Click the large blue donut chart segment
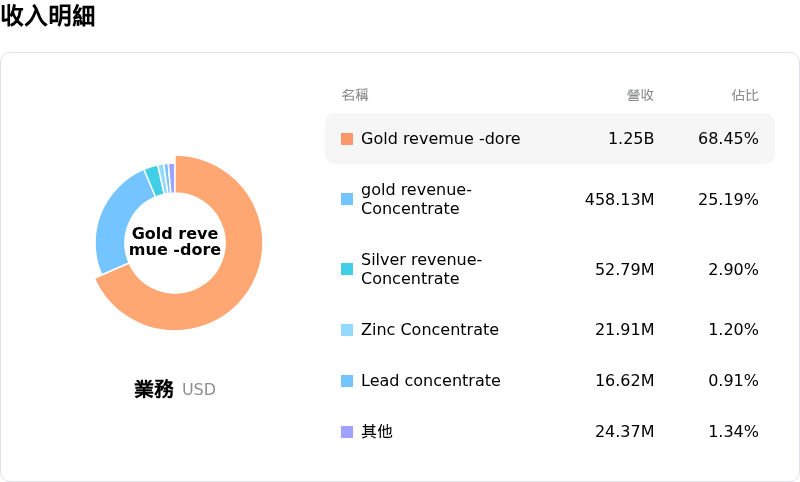The width and height of the screenshot is (800, 482). [x=114, y=222]
